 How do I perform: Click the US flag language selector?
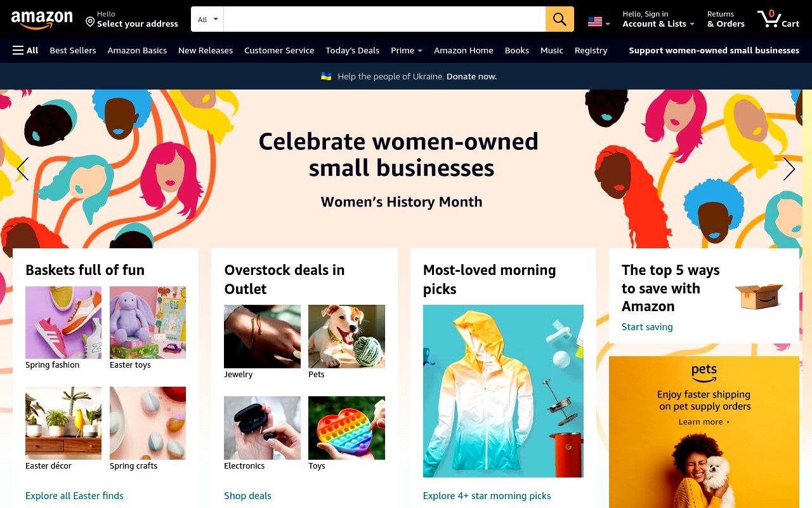tap(599, 22)
